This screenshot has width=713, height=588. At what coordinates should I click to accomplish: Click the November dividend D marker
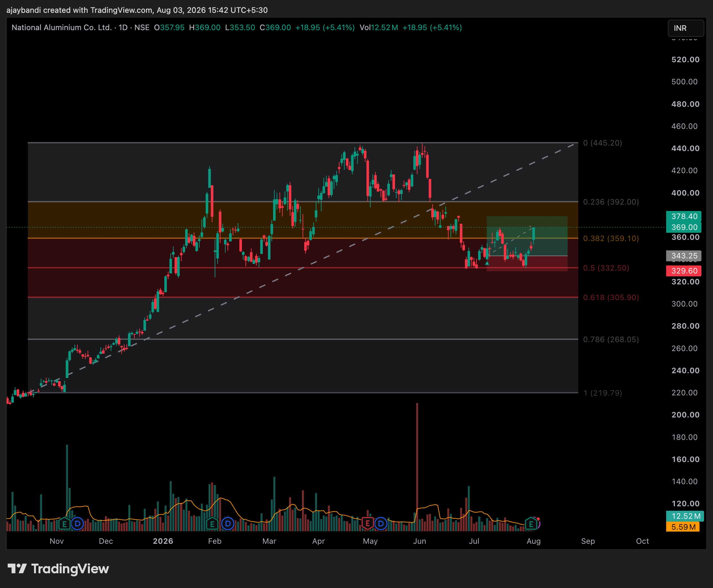tap(77, 524)
